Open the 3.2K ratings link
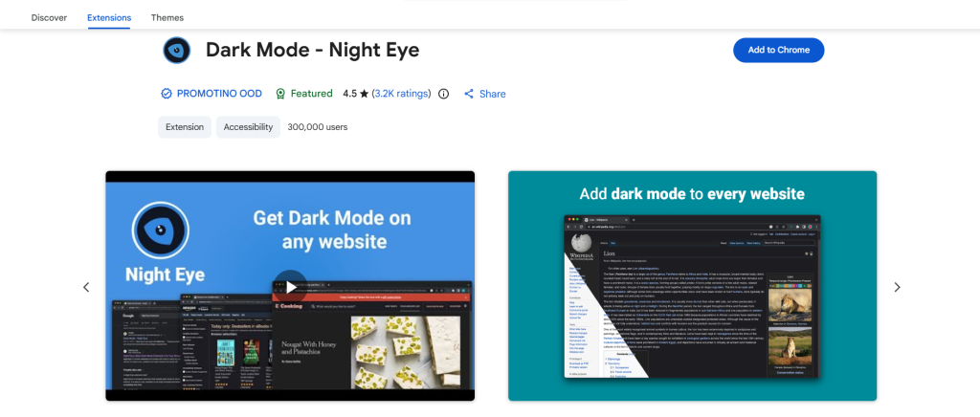 pos(401,94)
